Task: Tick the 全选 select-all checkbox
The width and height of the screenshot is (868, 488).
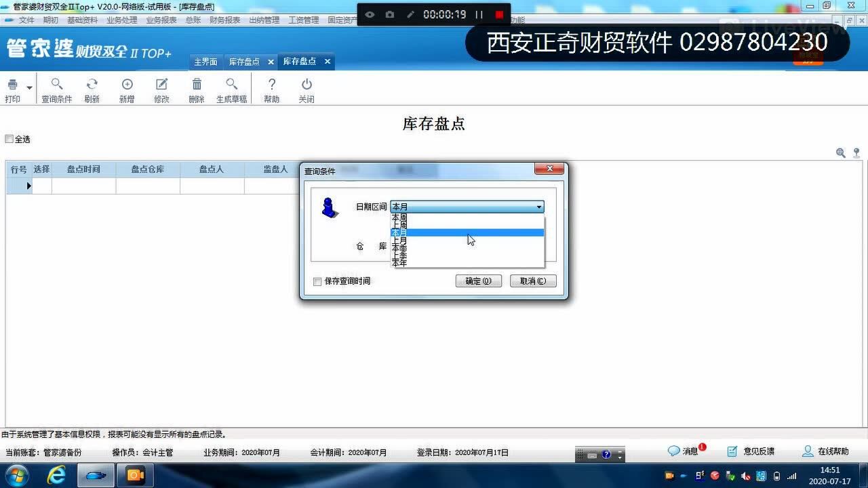Action: 9,139
